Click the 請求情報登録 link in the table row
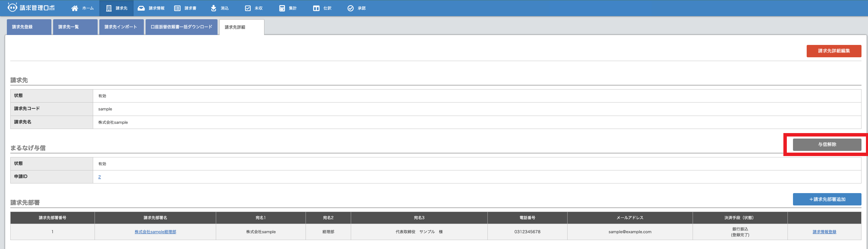 824,232
